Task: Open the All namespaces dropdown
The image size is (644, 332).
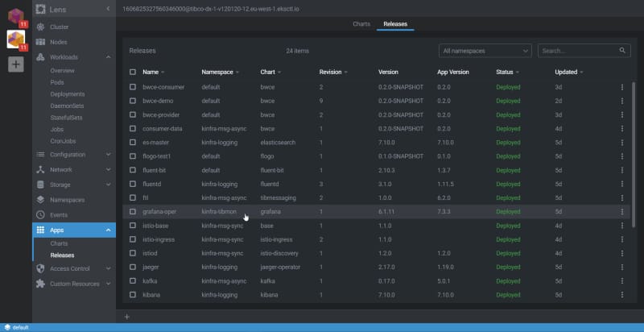Action: point(485,51)
